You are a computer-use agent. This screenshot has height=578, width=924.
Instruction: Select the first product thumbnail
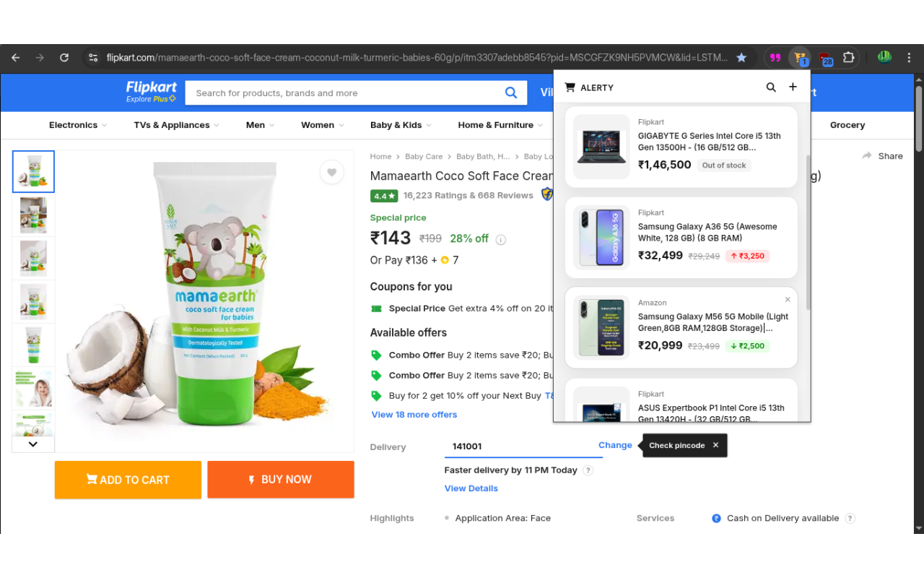[x=33, y=172]
